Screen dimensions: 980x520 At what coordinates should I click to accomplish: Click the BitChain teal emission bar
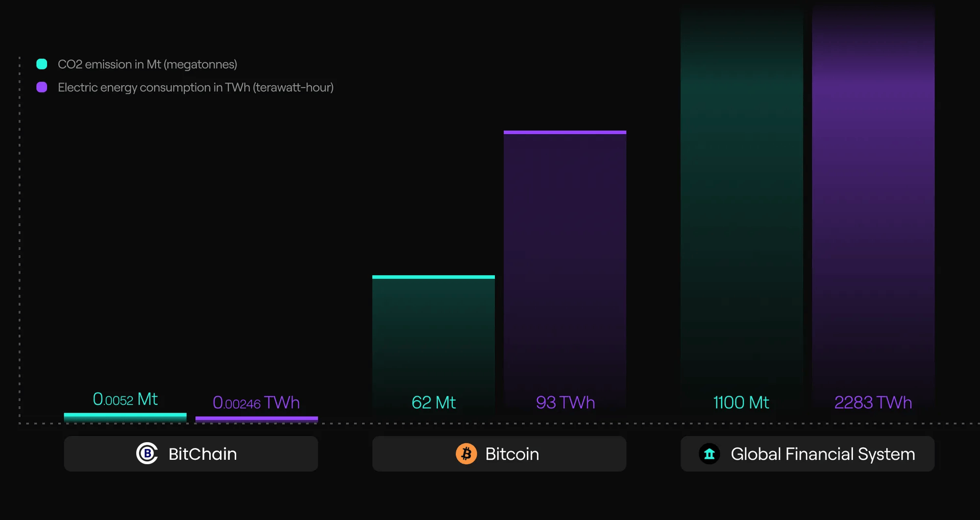[x=125, y=417]
